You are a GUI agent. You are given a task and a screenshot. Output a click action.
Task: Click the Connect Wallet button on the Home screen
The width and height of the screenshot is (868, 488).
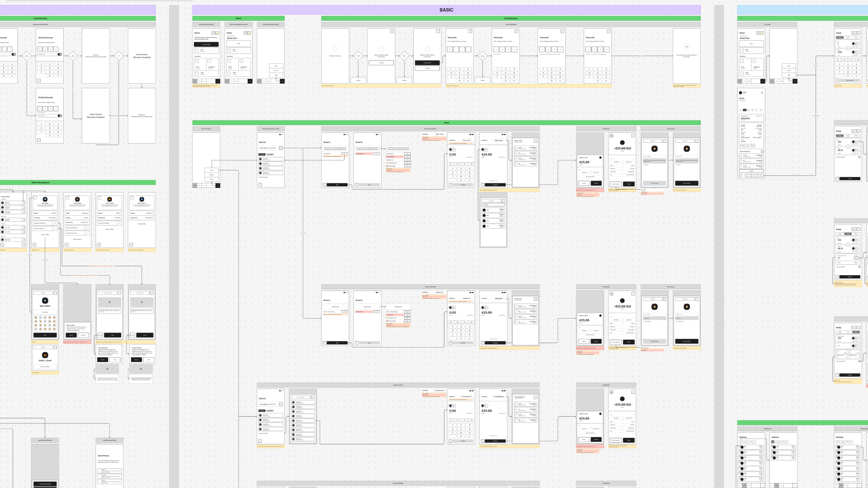pos(206,44)
